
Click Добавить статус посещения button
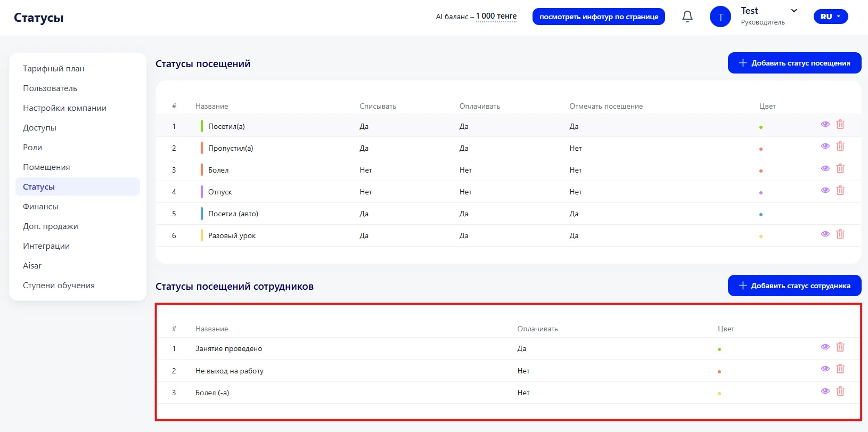click(x=795, y=63)
